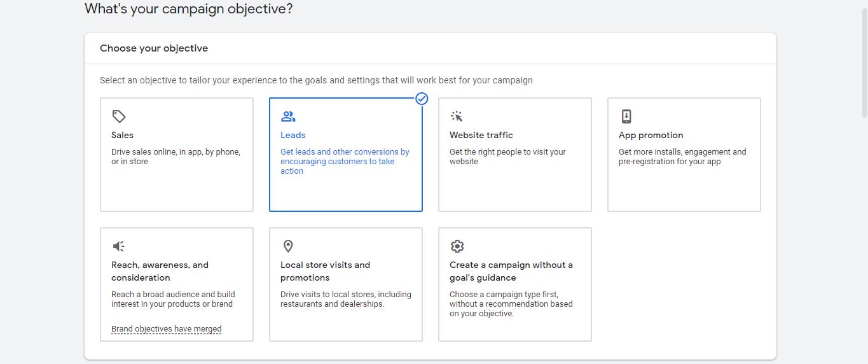Open the Brand objectives have merged link

167,329
